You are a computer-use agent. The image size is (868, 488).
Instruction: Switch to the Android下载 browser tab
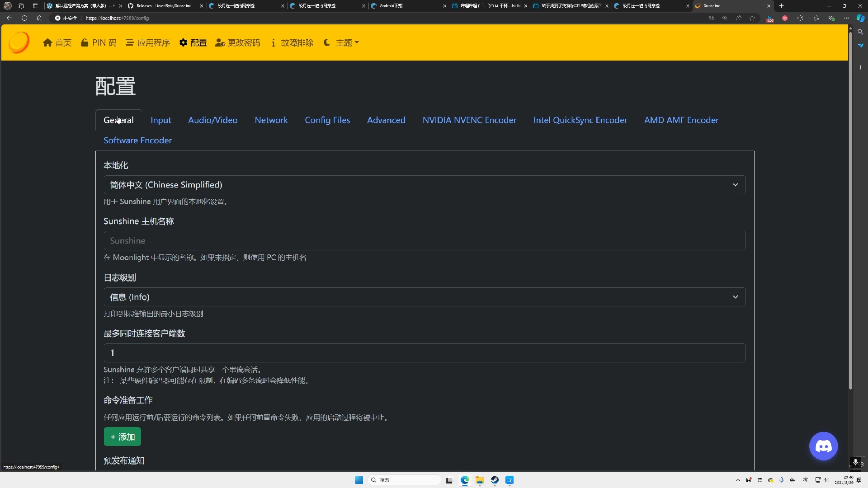(x=408, y=6)
